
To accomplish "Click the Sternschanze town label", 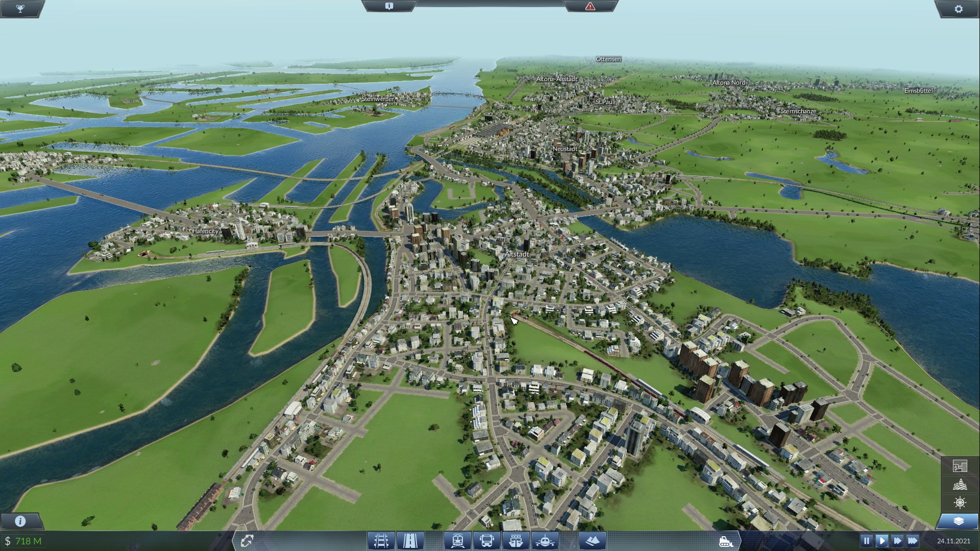I will tap(798, 111).
